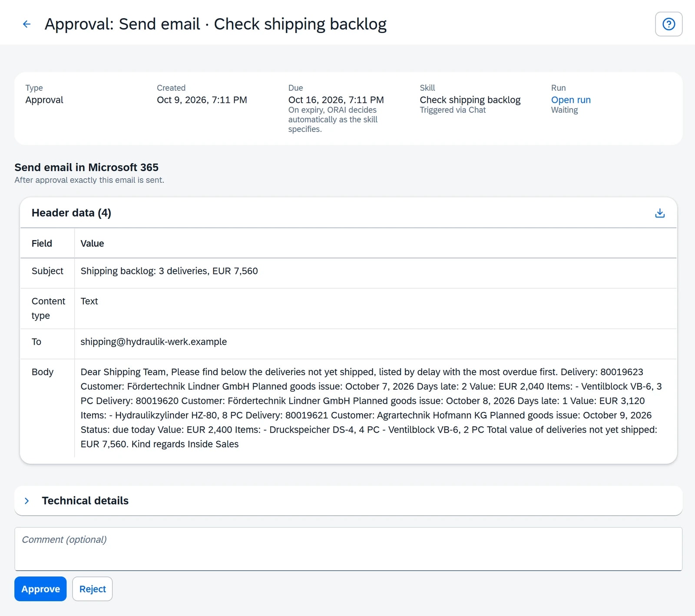Select the recipient shipping@hydraulik-werk.example

(153, 342)
